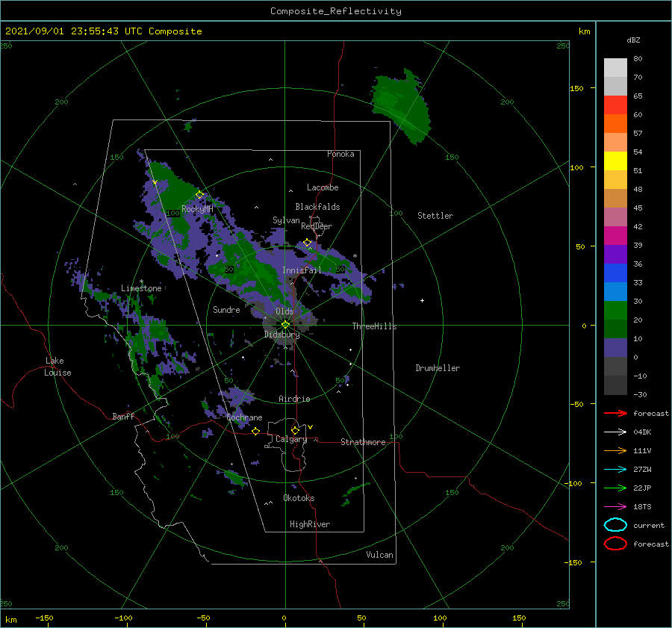Click the HighRiver label
The image size is (672, 628).
point(310,524)
